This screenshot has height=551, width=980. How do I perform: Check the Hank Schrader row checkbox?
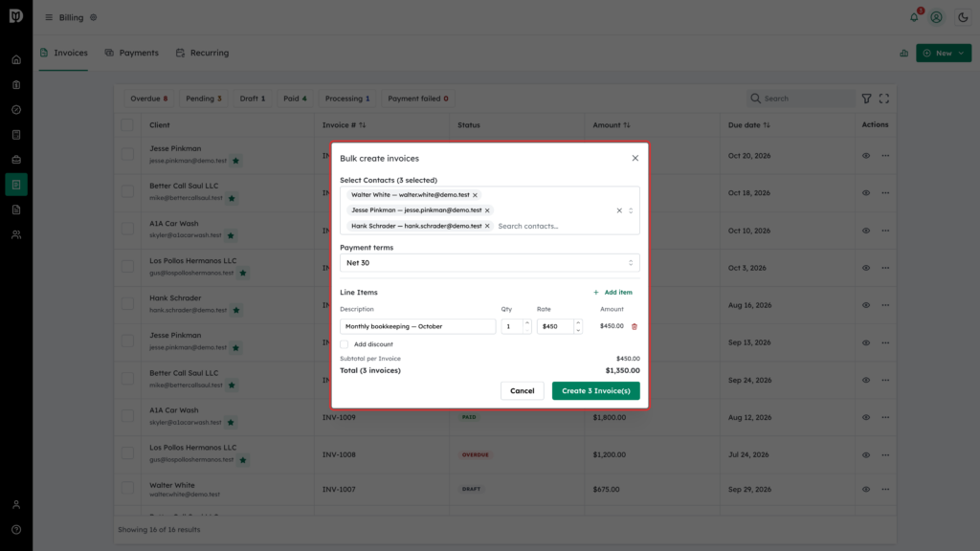(127, 303)
